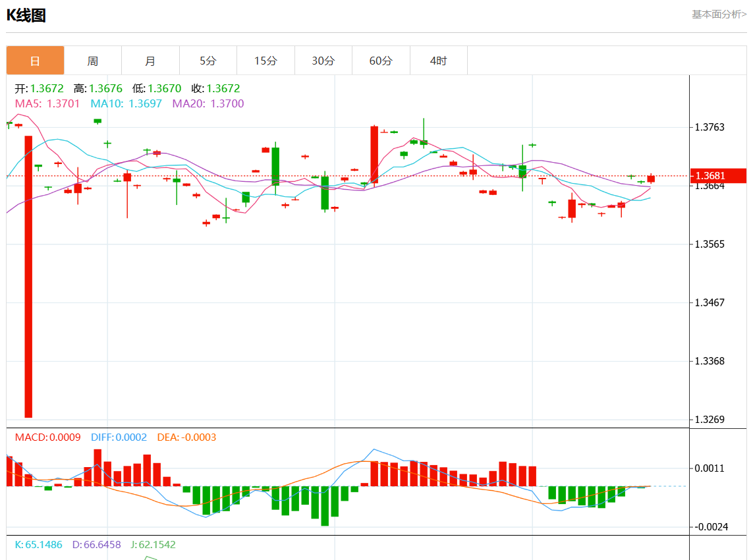753x560 pixels.
Task: Click the 1.3368 price axis label
Action: point(710,361)
